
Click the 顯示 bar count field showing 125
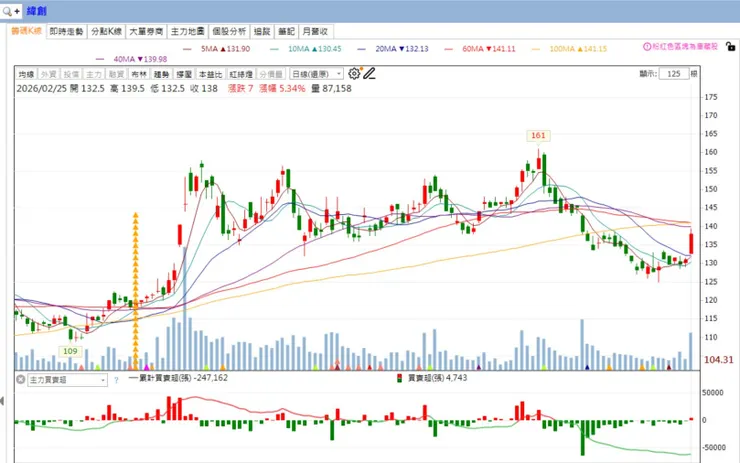click(673, 74)
